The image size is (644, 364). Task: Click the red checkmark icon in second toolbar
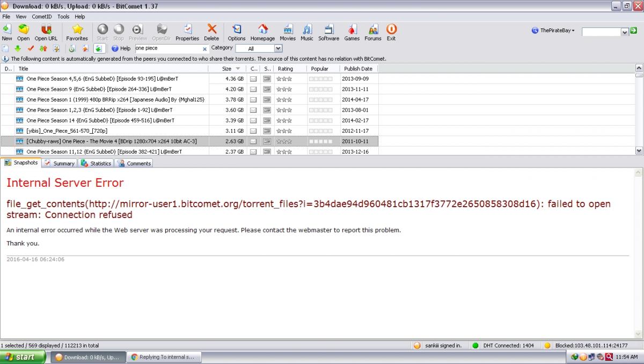31,48
